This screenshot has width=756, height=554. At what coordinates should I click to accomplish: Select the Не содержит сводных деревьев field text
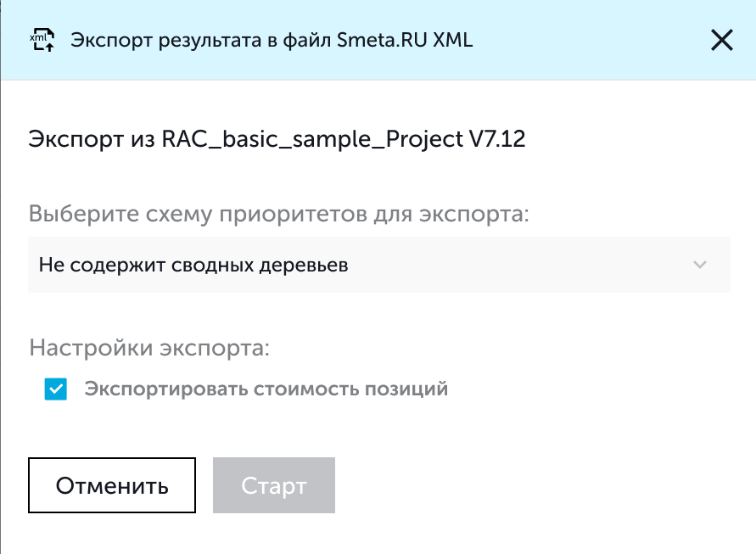[193, 265]
